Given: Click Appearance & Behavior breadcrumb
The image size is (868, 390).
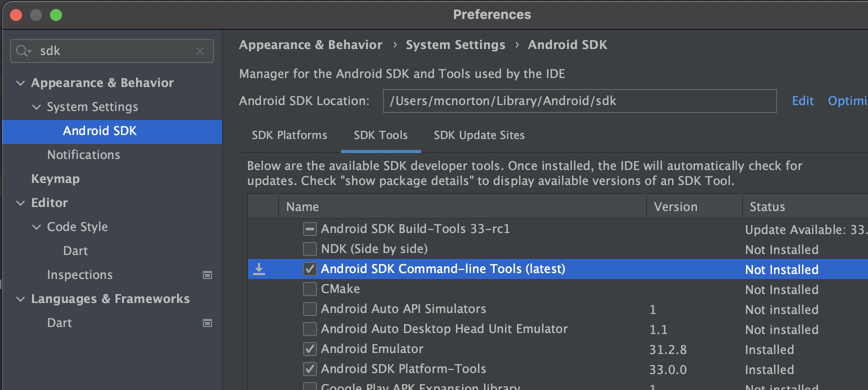Looking at the screenshot, I should pyautogui.click(x=310, y=45).
